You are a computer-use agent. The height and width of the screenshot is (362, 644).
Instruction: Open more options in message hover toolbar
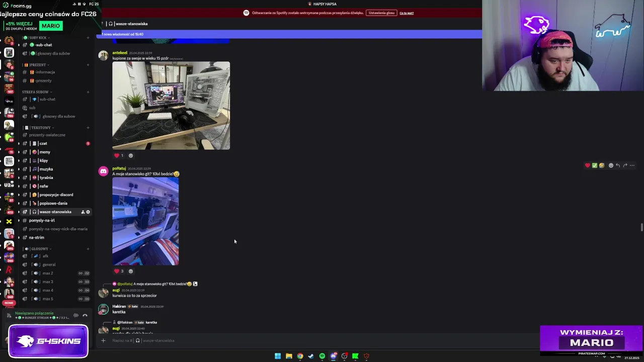pos(632,165)
